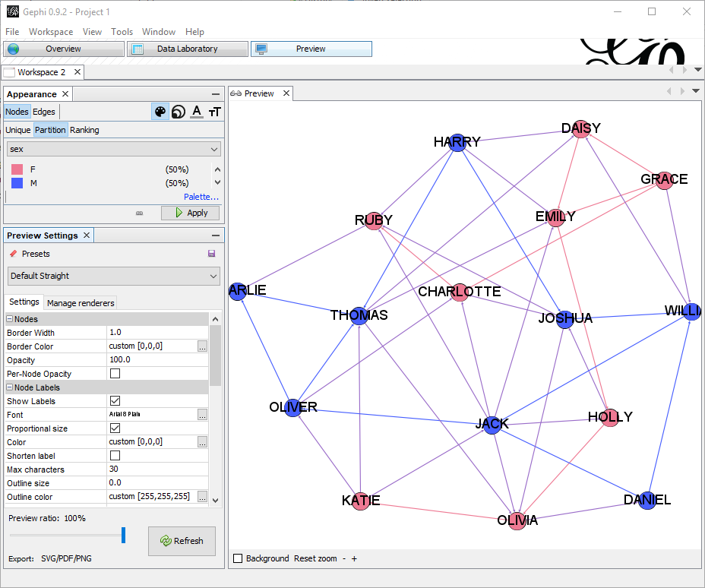Enable the Shorten label checkbox
Screen dimensions: 705x588
click(115, 455)
